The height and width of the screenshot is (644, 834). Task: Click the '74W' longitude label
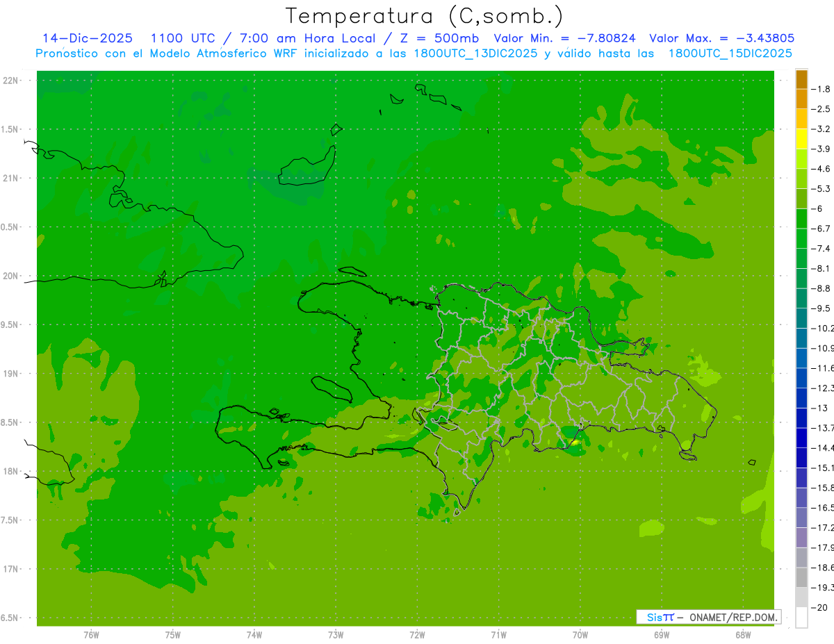(254, 635)
